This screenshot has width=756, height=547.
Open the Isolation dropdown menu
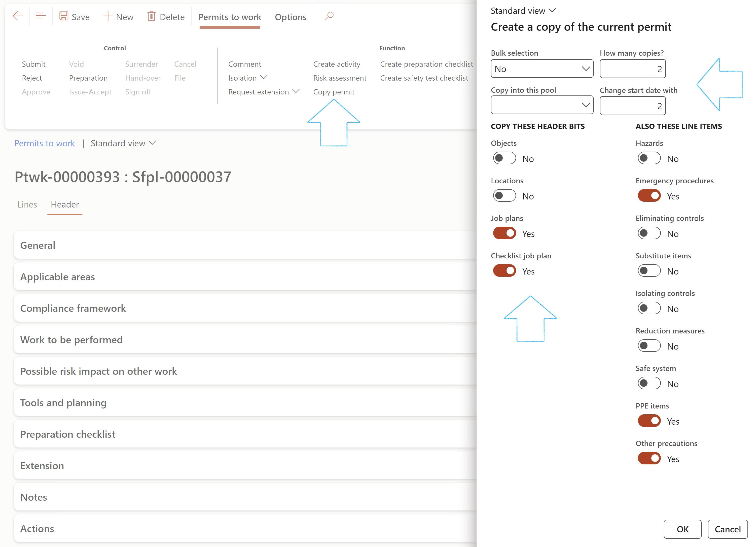[x=248, y=78]
